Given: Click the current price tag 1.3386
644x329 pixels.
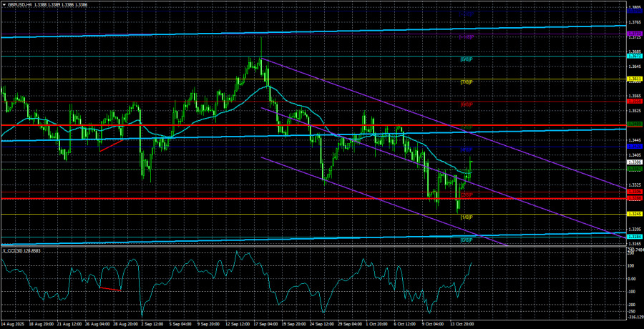Looking at the screenshot, I should coord(633,162).
